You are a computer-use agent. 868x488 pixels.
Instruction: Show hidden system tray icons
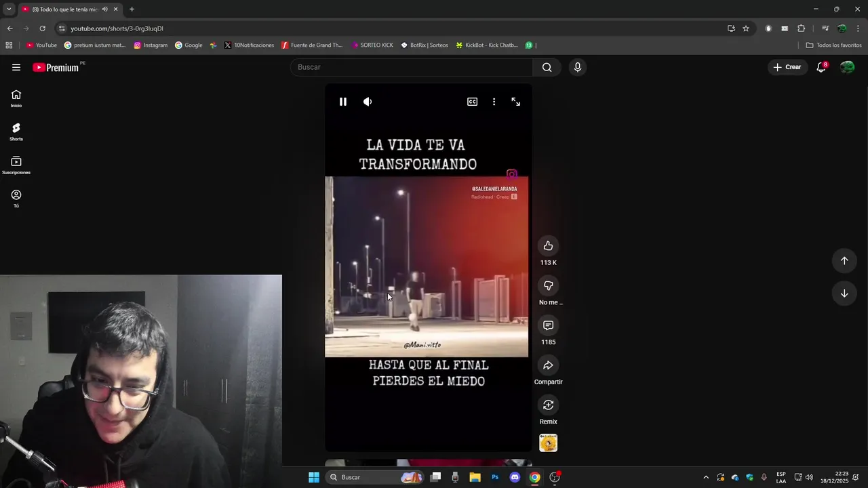pos(706,477)
